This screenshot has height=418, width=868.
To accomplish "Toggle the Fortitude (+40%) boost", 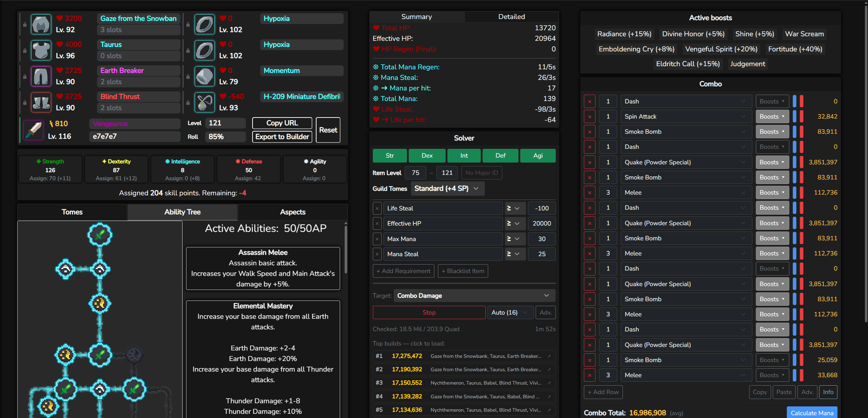I will [795, 49].
